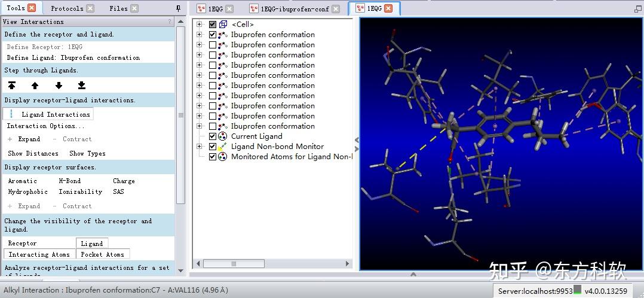Viewport: 644px width, 298px height.
Task: Click Define Ligand: Ibuprofen conformation
Action: coord(73,57)
